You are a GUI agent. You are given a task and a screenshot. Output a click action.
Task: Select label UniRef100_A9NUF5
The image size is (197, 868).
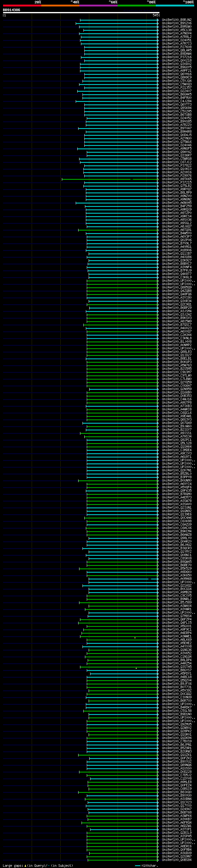(x=176, y=149)
